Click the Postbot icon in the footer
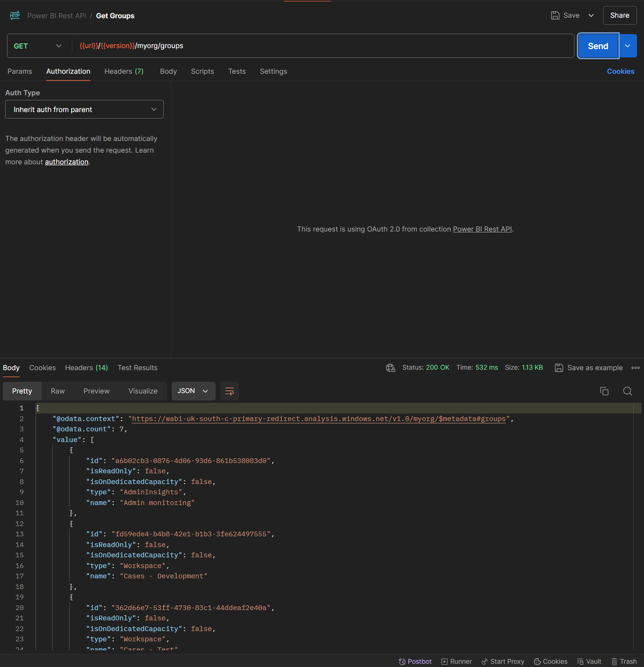Image resolution: width=644 pixels, height=667 pixels. 415,661
